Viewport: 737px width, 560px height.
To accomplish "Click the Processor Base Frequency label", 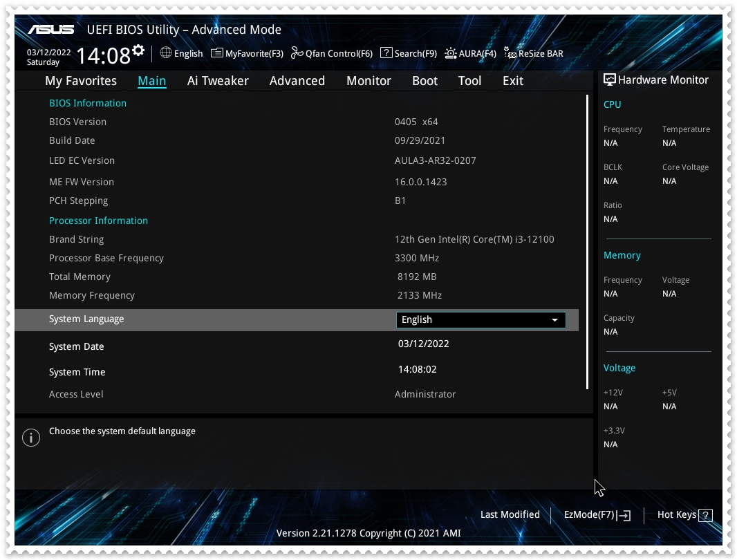I will click(x=106, y=258).
